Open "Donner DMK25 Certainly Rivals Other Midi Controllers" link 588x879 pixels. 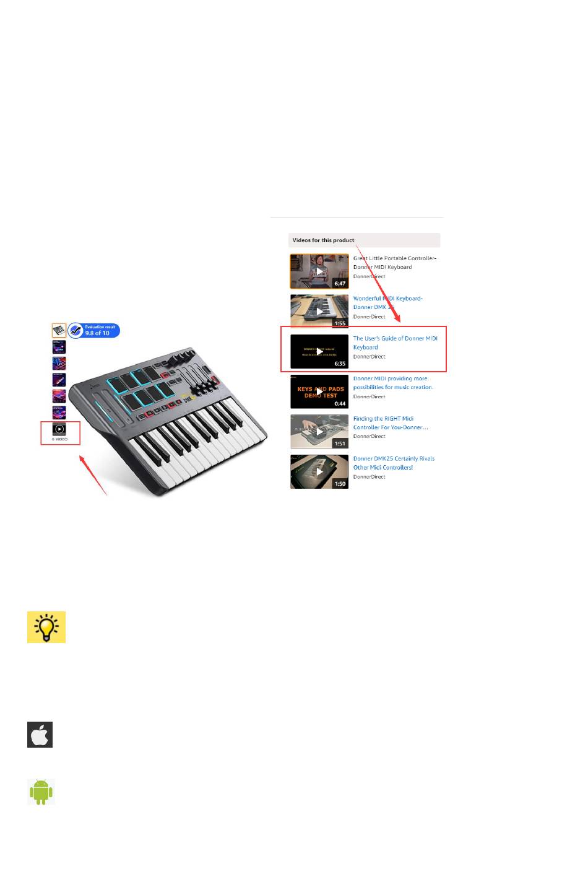click(x=394, y=463)
